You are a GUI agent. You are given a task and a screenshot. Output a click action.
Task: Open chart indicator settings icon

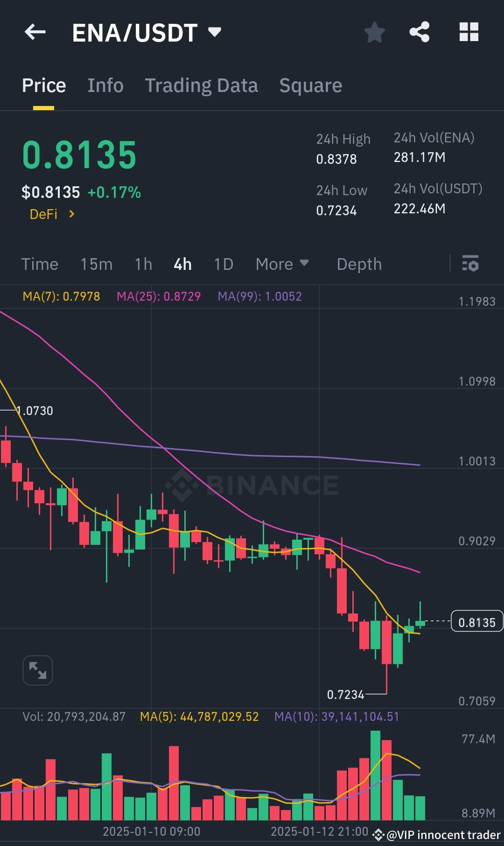[x=471, y=264]
